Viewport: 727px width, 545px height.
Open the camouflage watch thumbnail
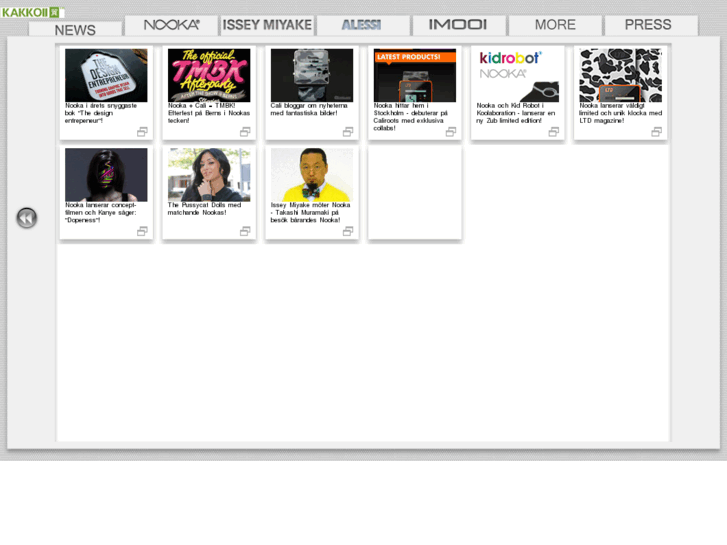(x=312, y=75)
